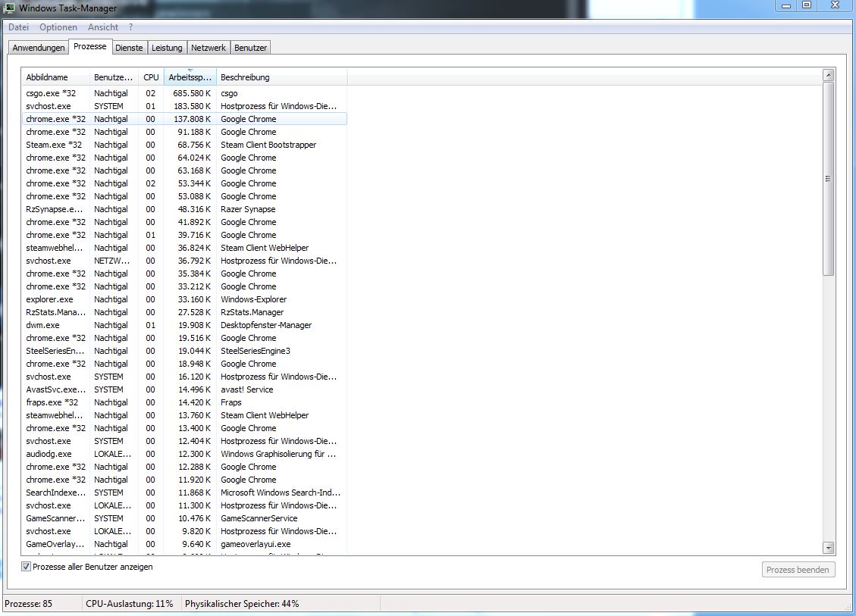
Task: Select the dwm.exe process
Action: [184, 325]
